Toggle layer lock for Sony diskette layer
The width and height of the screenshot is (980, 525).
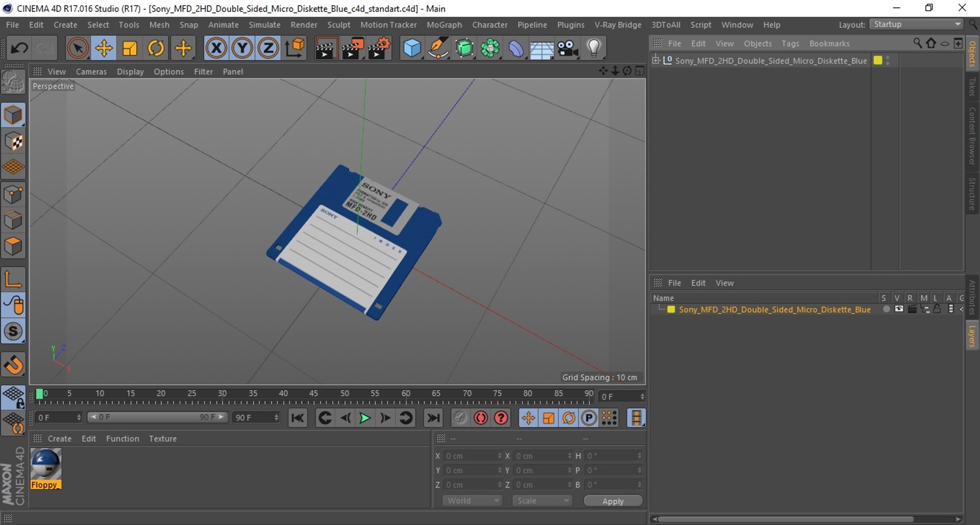[937, 309]
